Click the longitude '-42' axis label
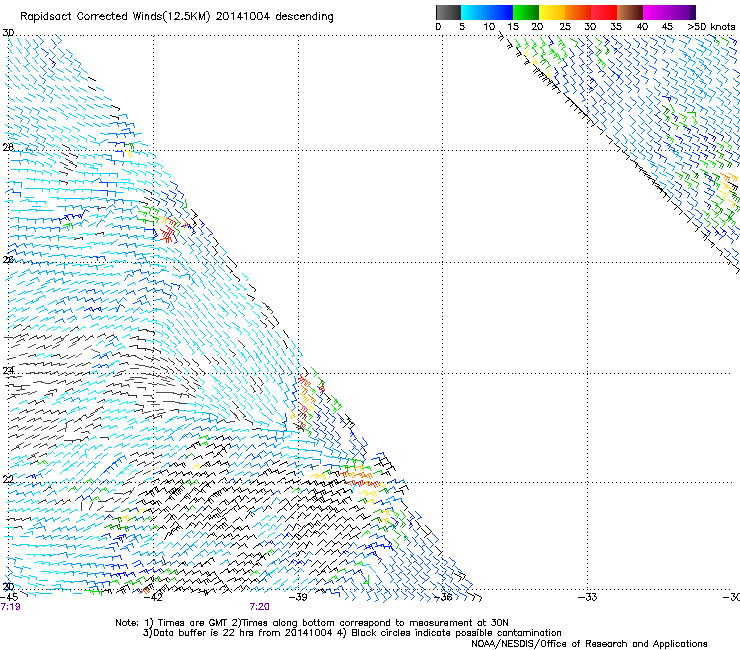 pos(153,598)
